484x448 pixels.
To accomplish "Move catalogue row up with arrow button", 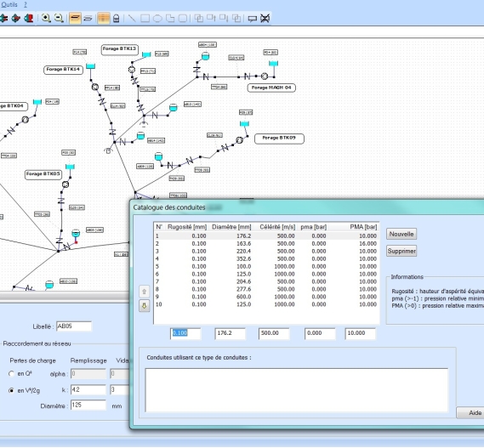I will (x=144, y=292).
